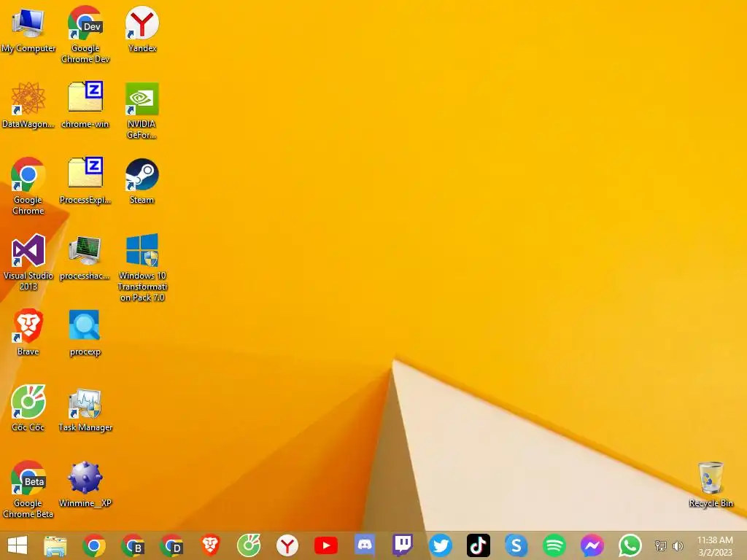Image resolution: width=747 pixels, height=560 pixels.
Task: Select the Steam desktop shortcut
Action: click(142, 181)
